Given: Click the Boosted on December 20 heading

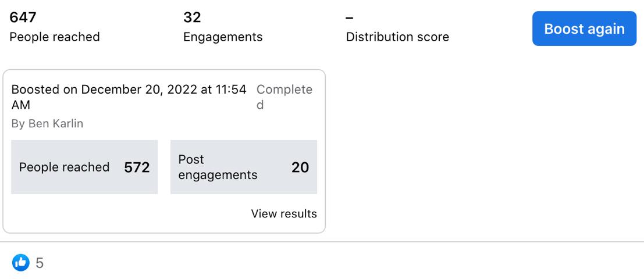Looking at the screenshot, I should click(129, 97).
